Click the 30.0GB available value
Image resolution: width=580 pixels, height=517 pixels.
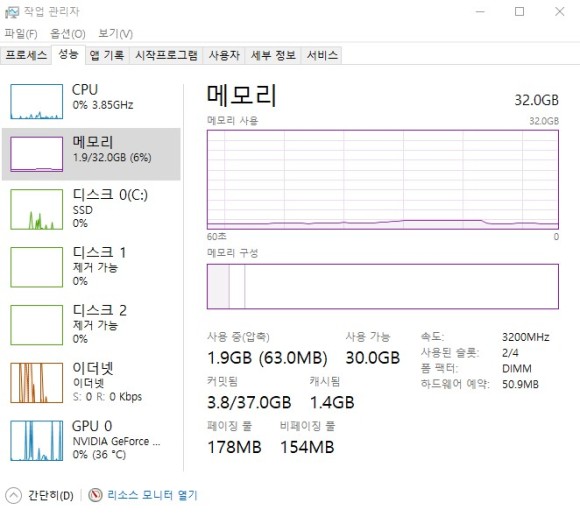(x=373, y=358)
